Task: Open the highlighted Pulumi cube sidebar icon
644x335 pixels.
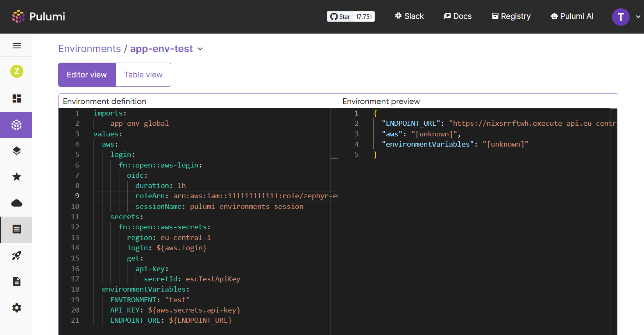Action: coord(16,125)
